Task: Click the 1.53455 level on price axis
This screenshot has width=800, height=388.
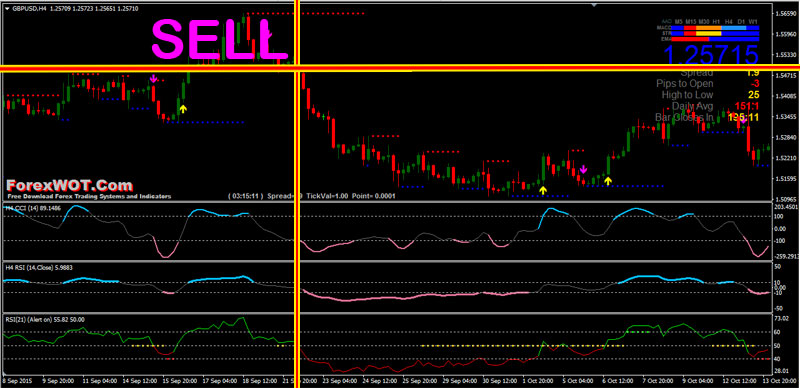Action: click(x=787, y=117)
